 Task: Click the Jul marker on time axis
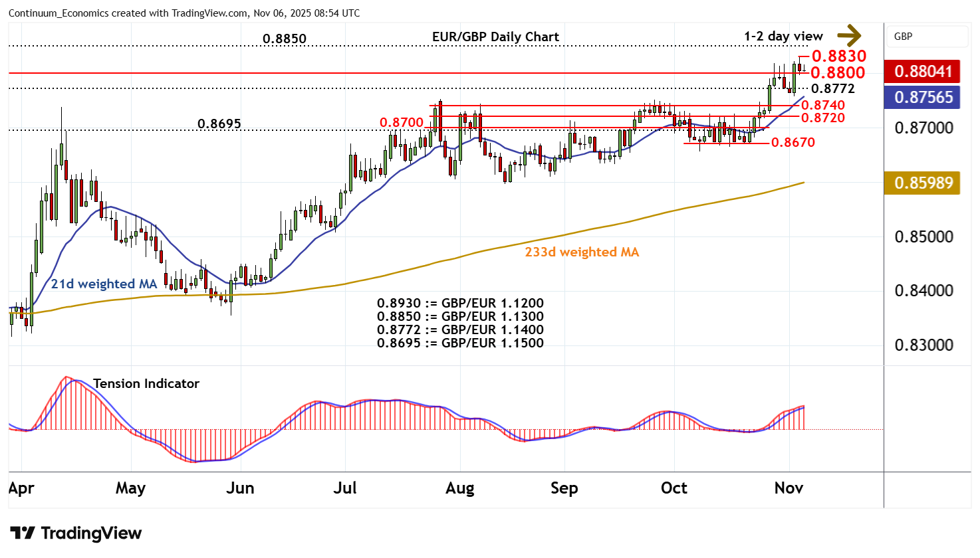[x=345, y=488]
